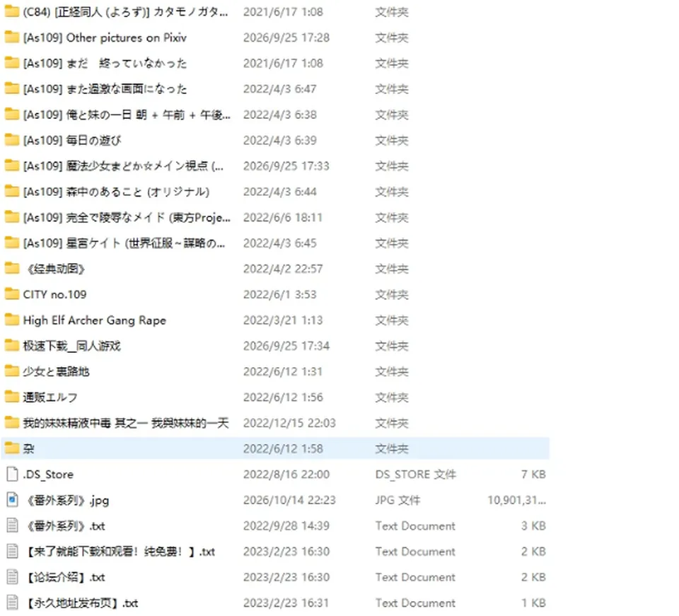Click the document icon for 【永久地址发布页】.txt
The width and height of the screenshot is (679, 616).
click(12, 603)
